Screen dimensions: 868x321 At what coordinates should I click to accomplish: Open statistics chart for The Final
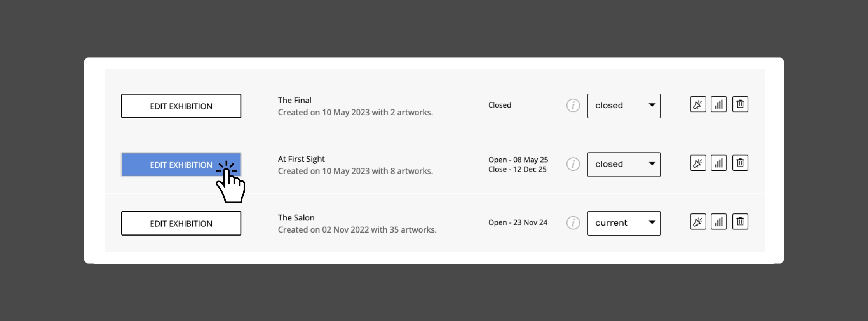pos(719,104)
